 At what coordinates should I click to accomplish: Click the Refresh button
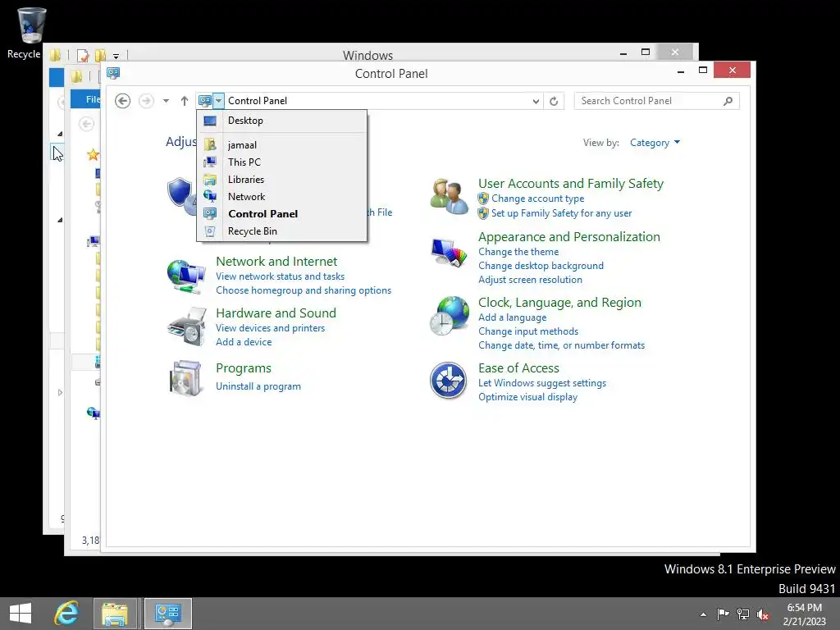point(554,101)
